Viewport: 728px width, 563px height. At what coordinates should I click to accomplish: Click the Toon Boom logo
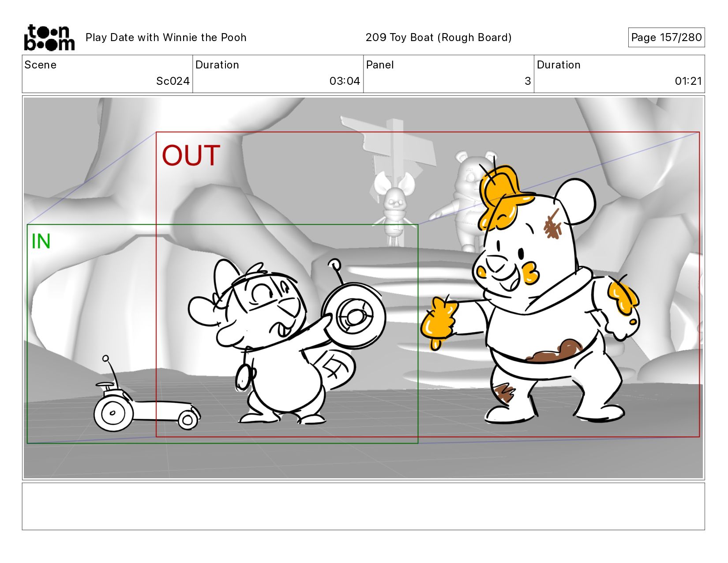pos(49,38)
